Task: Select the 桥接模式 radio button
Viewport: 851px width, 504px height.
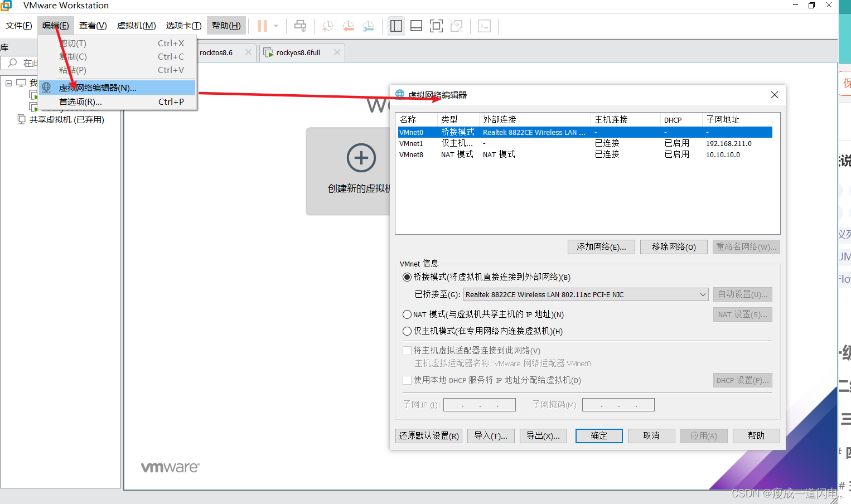Action: 407,277
